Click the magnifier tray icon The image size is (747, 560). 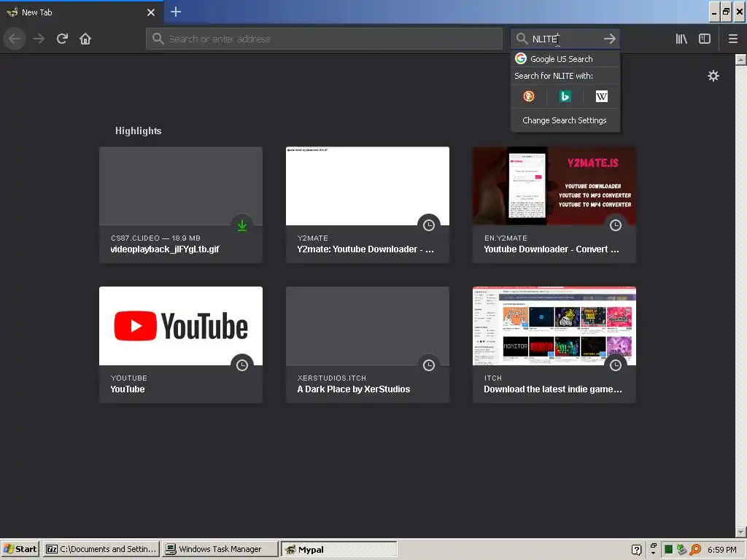695,550
